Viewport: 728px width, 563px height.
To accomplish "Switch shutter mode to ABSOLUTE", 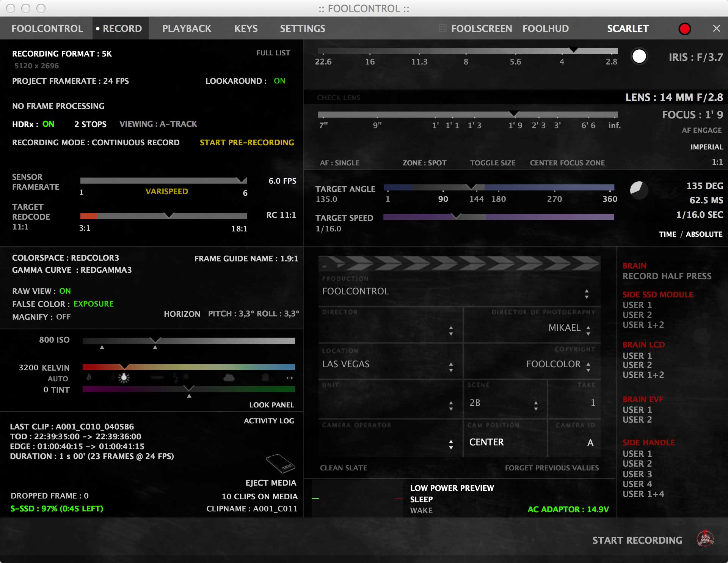I will pos(704,234).
